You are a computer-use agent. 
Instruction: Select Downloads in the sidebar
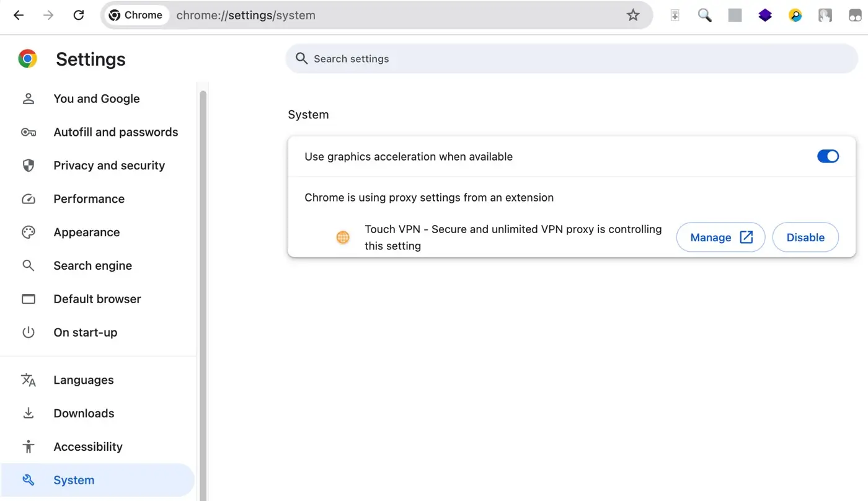click(x=98, y=414)
